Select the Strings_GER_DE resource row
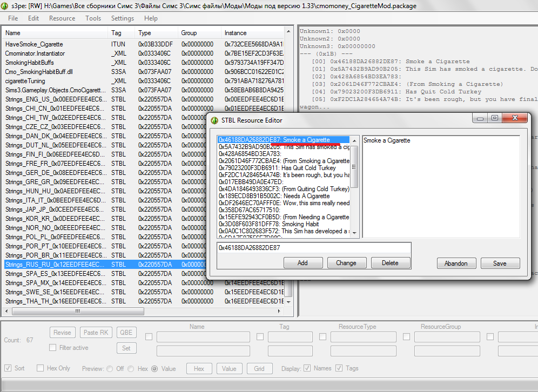538x392 pixels. (54, 173)
